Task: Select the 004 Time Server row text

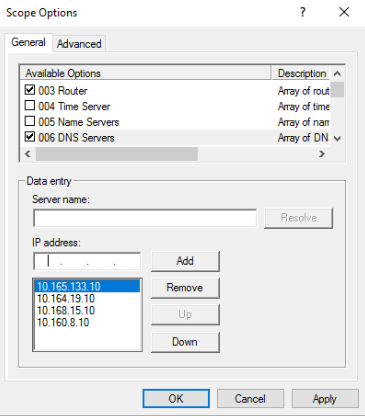Action: (x=74, y=106)
